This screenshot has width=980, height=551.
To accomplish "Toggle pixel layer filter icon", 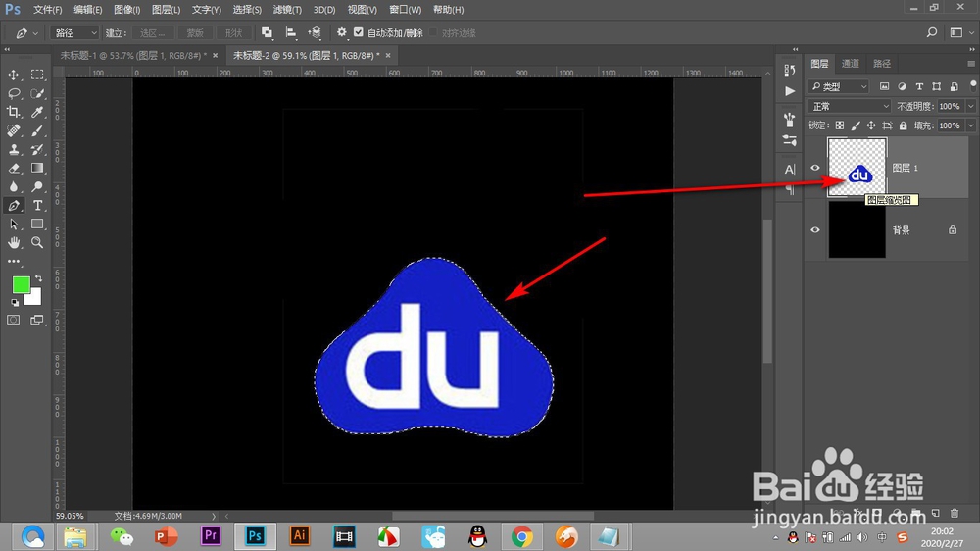I will coord(884,86).
